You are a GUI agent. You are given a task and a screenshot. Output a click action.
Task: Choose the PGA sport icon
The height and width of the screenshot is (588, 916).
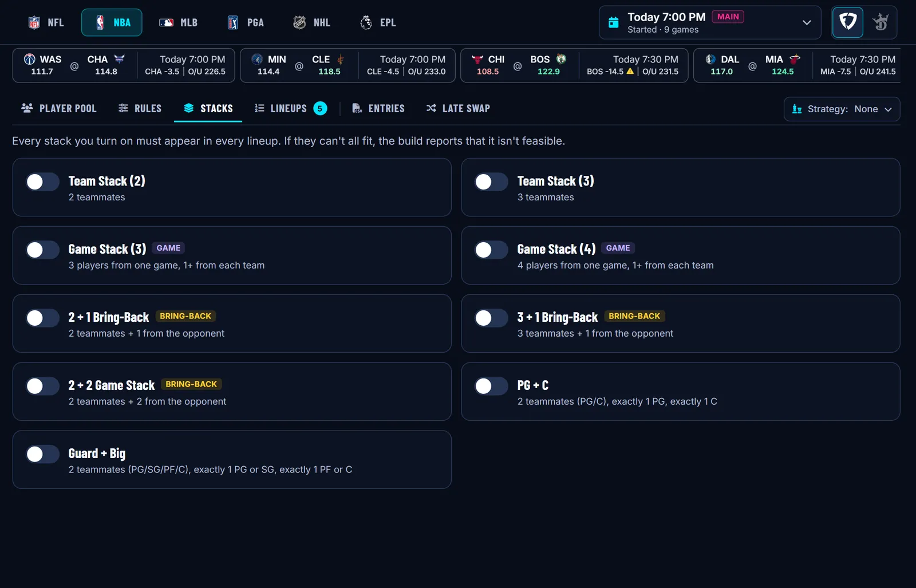click(x=233, y=23)
